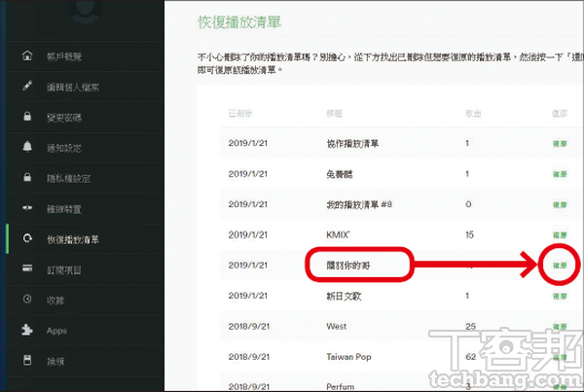Click the song count 0 for 我的播放清單 #8
This screenshot has height=392, width=584.
[468, 204]
